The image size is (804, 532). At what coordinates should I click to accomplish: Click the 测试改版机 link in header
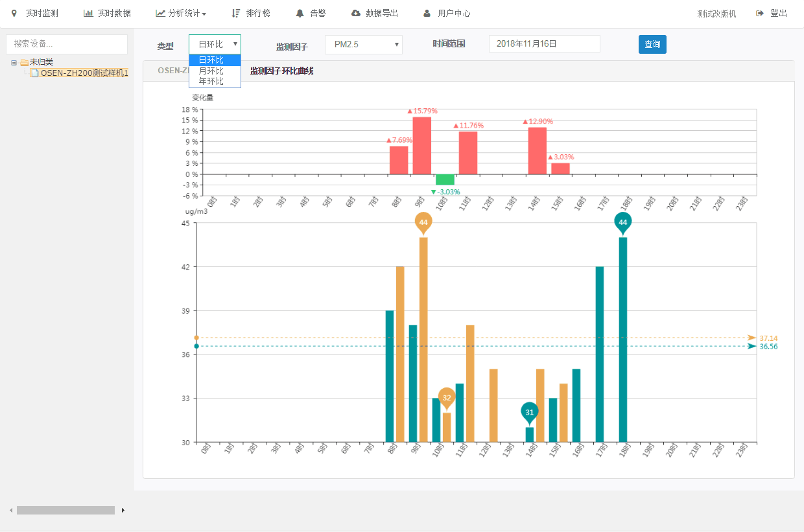(716, 14)
